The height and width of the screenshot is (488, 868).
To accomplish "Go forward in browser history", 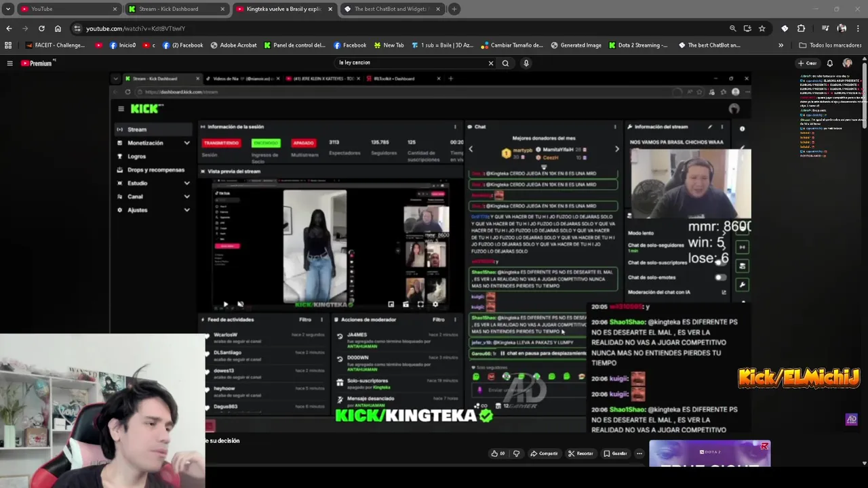I will (25, 28).
